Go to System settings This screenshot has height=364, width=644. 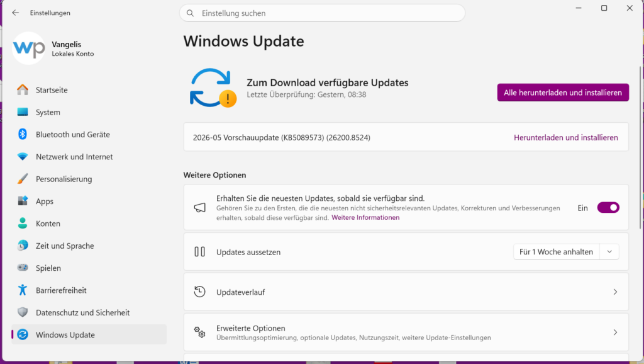click(89, 112)
